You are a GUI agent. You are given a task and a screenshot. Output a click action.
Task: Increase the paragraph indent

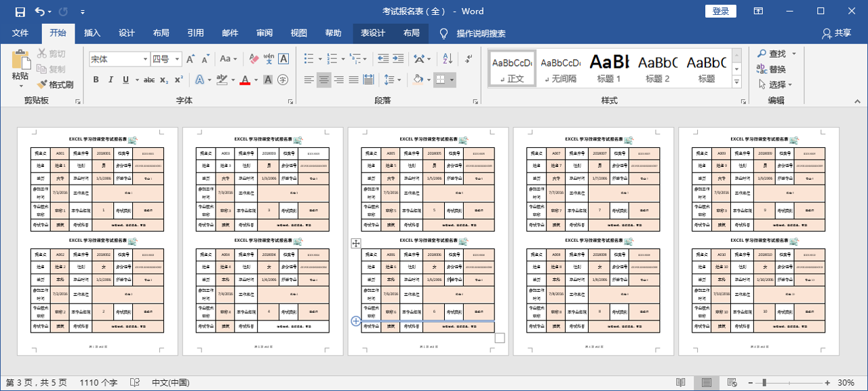click(399, 59)
